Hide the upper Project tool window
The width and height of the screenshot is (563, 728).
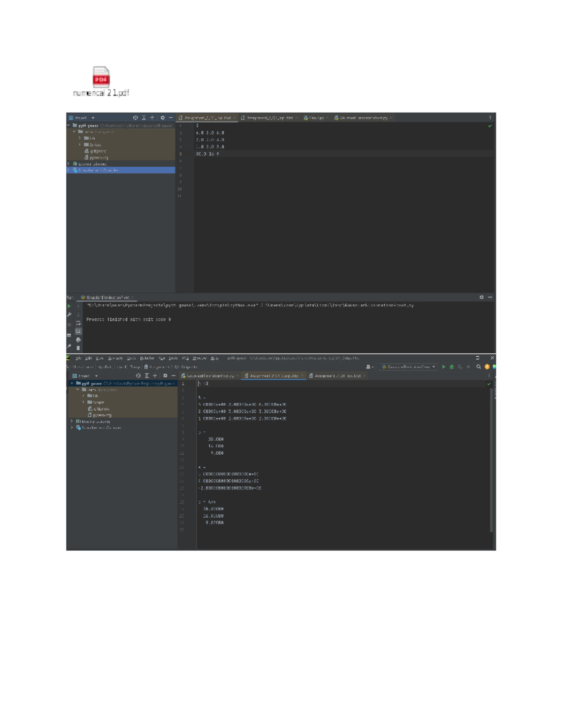tap(171, 118)
